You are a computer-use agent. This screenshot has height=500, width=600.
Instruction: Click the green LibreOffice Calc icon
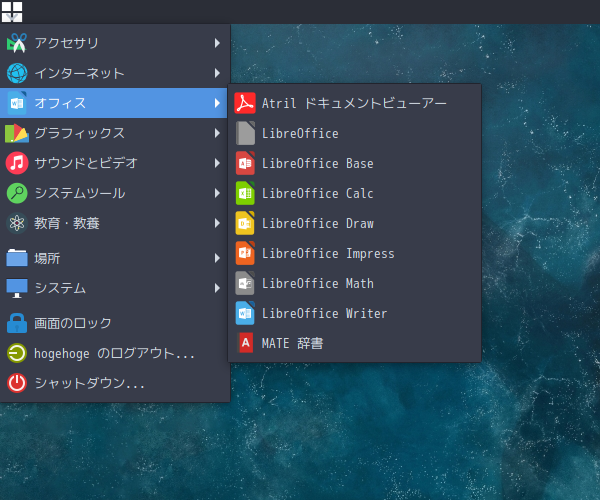(x=245, y=193)
